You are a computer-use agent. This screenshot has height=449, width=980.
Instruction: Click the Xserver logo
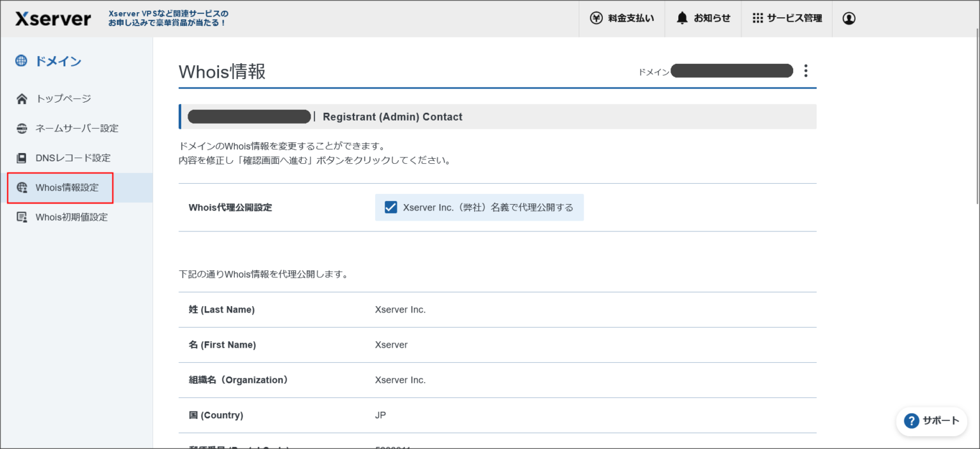(x=52, y=18)
